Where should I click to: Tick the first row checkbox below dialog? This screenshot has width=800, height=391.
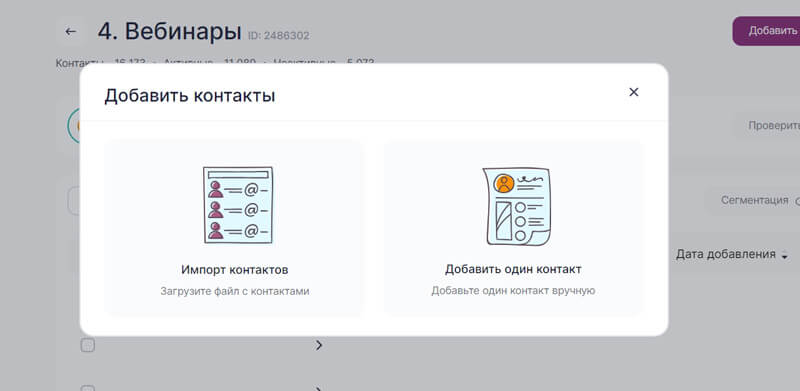tap(88, 346)
